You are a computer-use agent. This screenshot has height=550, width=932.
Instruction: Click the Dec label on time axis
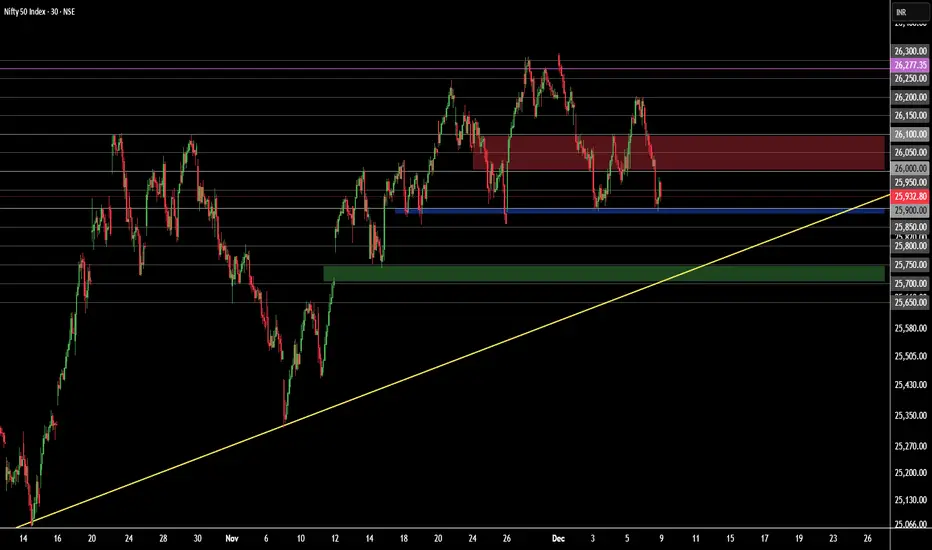pos(558,539)
